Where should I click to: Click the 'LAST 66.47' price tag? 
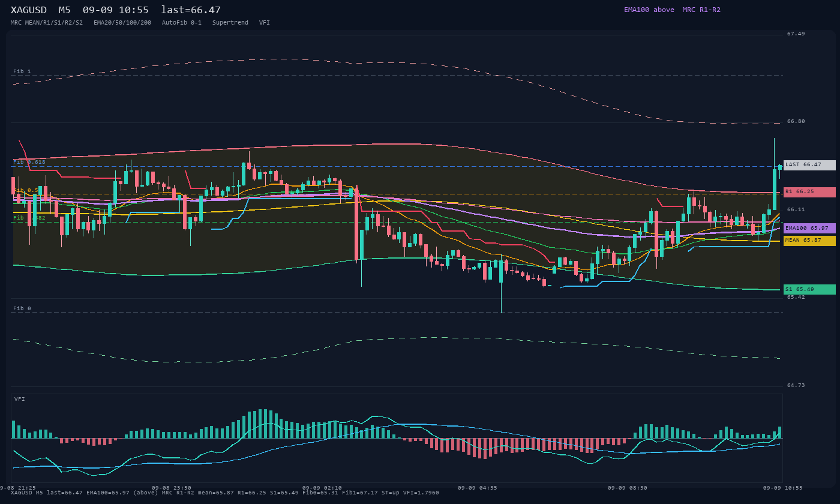click(809, 165)
